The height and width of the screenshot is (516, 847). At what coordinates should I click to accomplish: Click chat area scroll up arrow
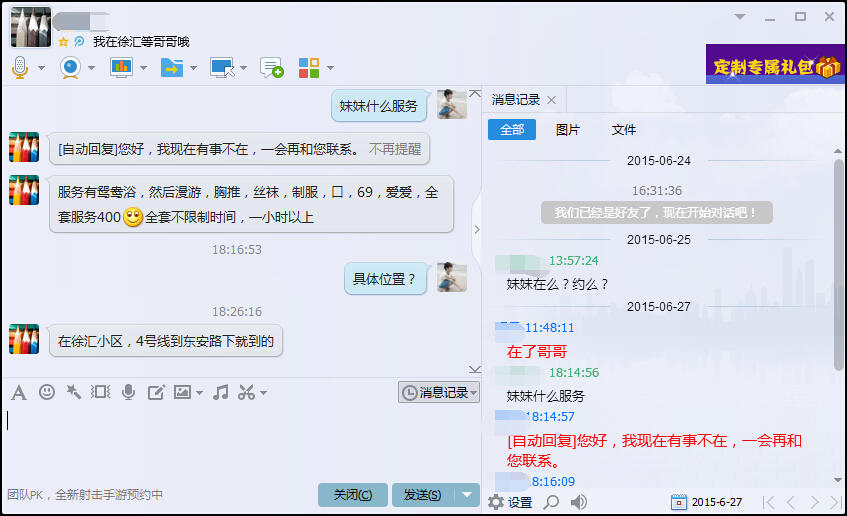click(x=475, y=93)
